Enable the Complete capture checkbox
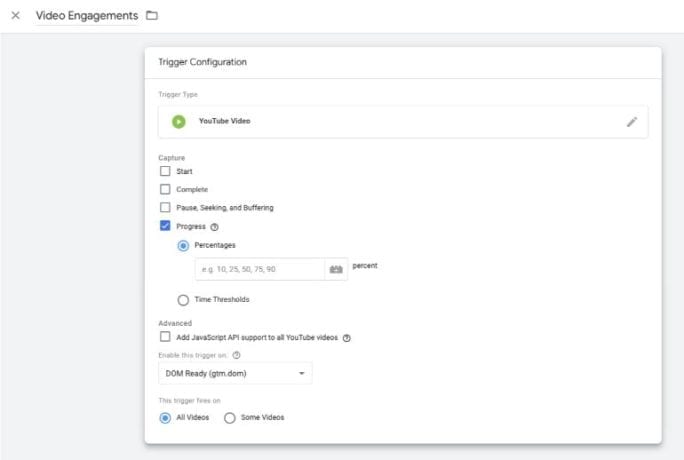Screen dimensions: 684x460 (x=165, y=189)
